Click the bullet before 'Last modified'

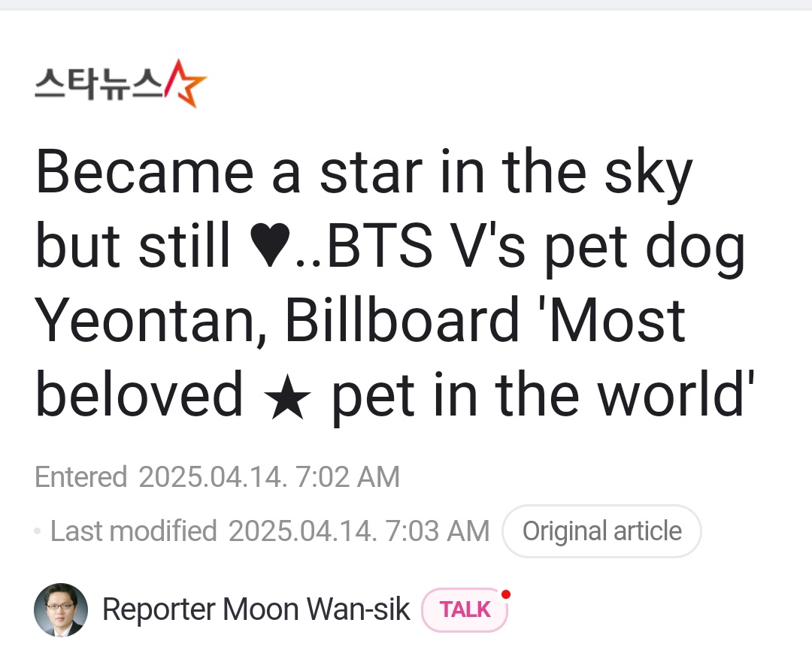38,531
